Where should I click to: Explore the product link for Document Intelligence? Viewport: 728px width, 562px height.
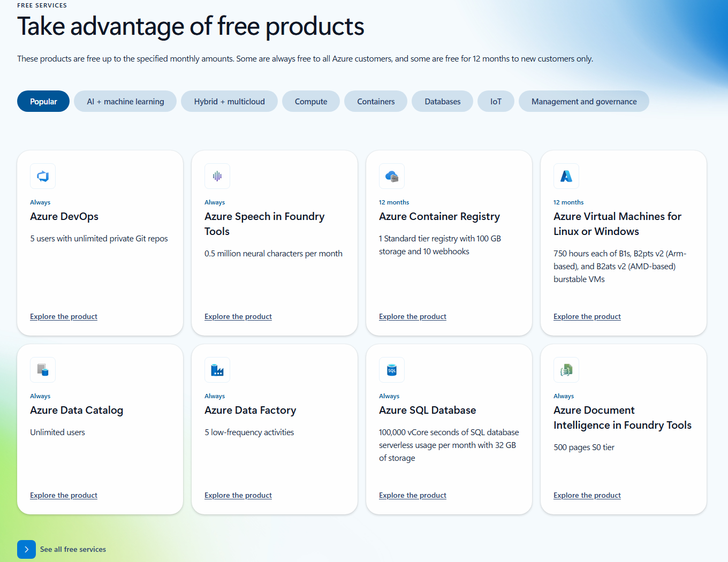point(587,495)
